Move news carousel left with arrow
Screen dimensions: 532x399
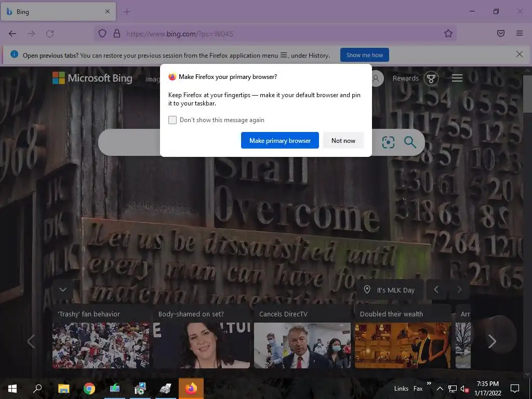(x=31, y=341)
